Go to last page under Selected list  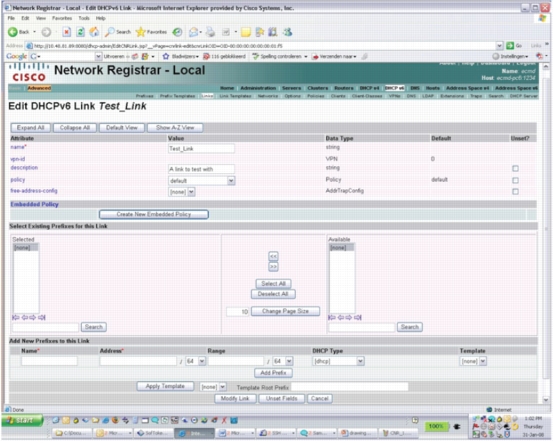(x=42, y=318)
